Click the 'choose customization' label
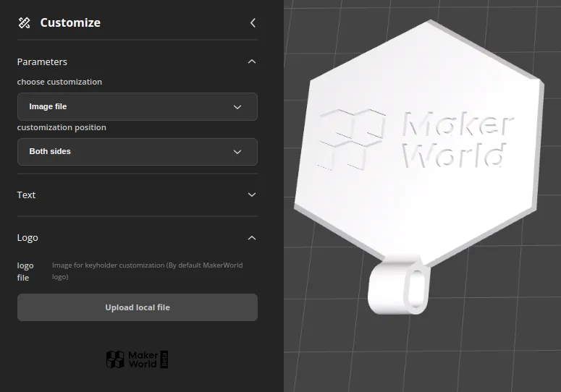The image size is (561, 392). (59, 82)
